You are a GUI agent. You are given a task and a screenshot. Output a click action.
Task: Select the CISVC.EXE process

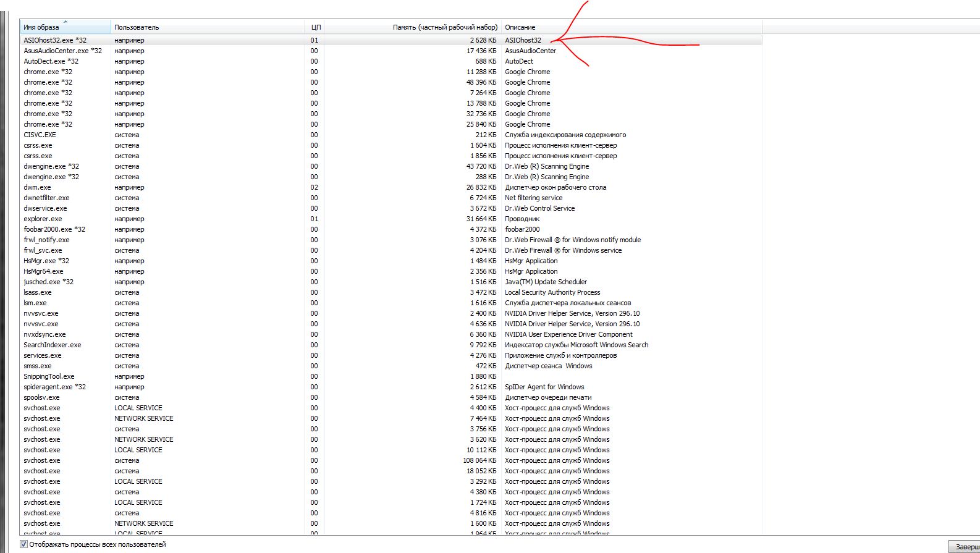pyautogui.click(x=40, y=135)
